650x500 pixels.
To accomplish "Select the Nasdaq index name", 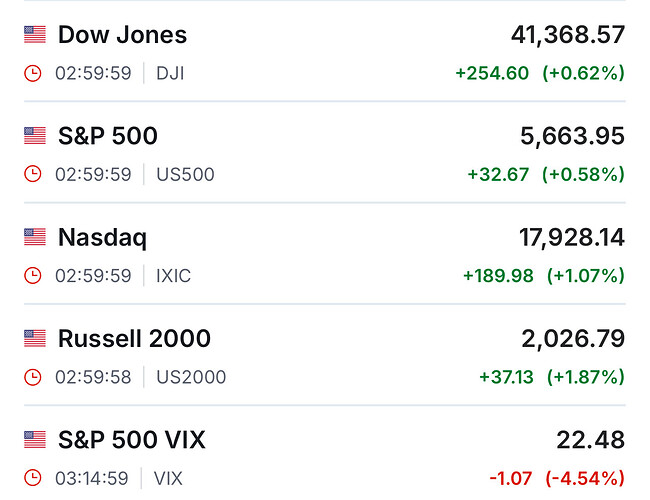I will (102, 237).
